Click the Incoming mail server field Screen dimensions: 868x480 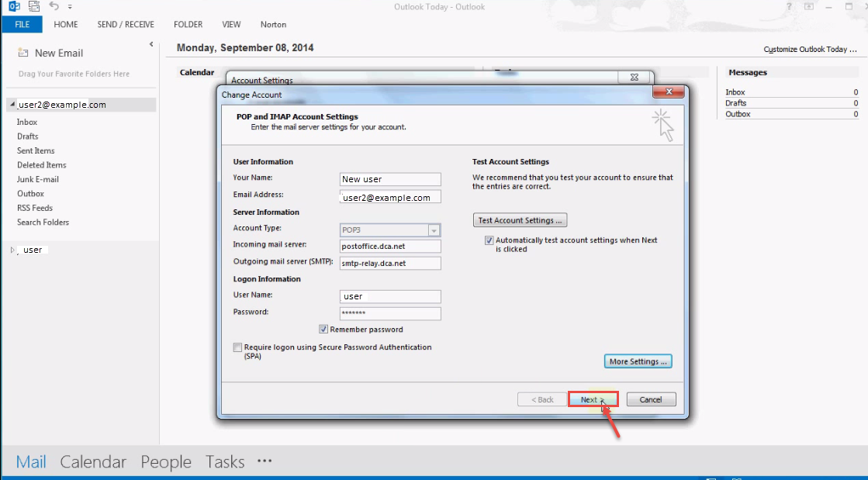coord(390,247)
